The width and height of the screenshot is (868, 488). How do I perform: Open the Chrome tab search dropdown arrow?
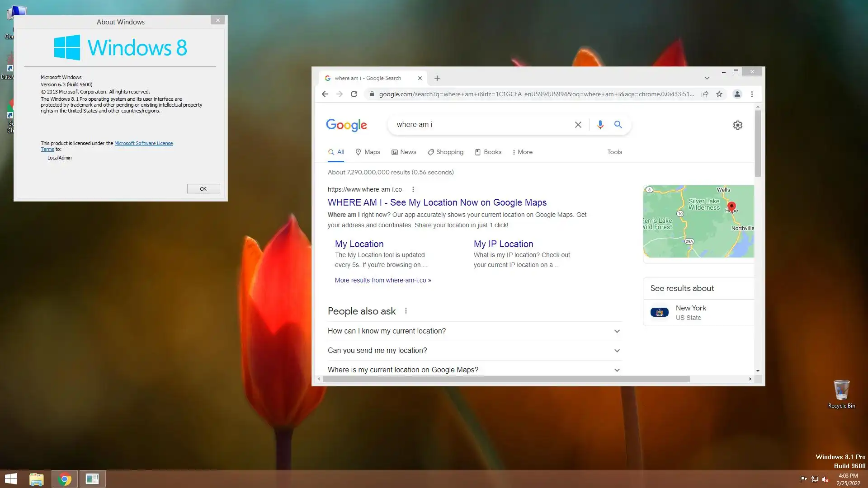pos(707,78)
